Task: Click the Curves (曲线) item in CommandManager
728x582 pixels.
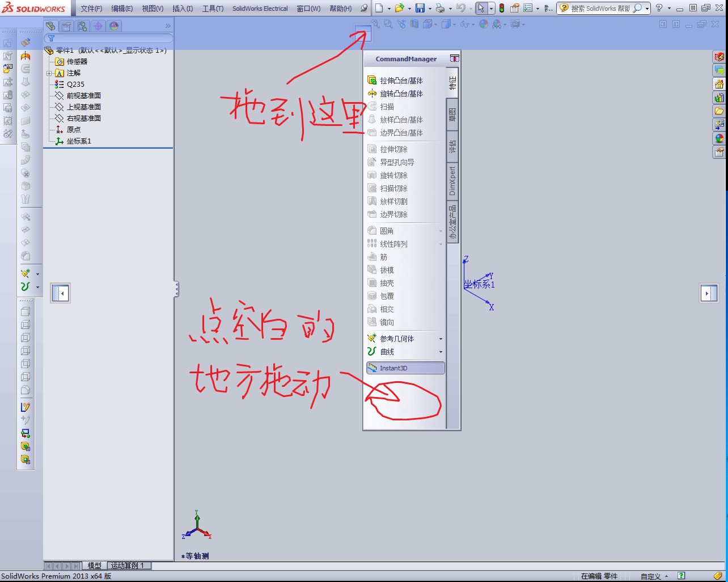Action: click(x=381, y=352)
